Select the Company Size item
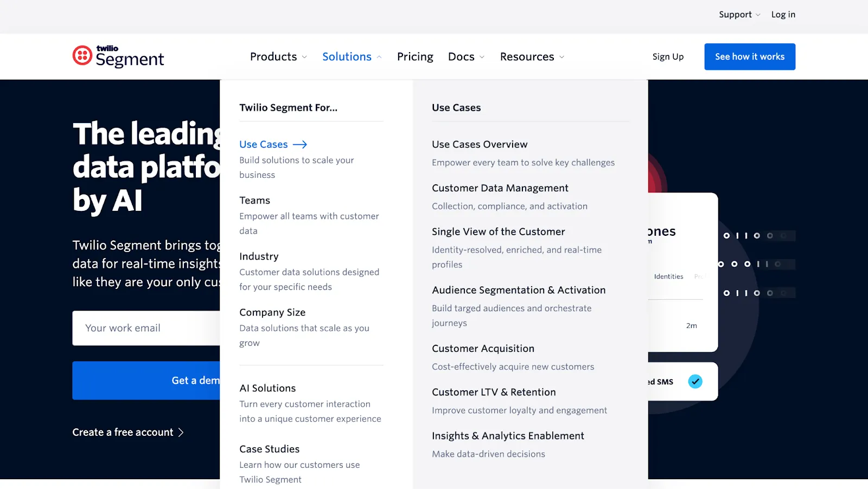Image resolution: width=868 pixels, height=489 pixels. point(272,312)
